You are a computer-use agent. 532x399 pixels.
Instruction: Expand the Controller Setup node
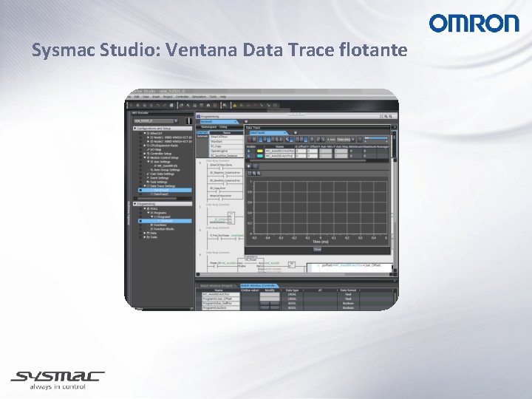click(x=145, y=154)
